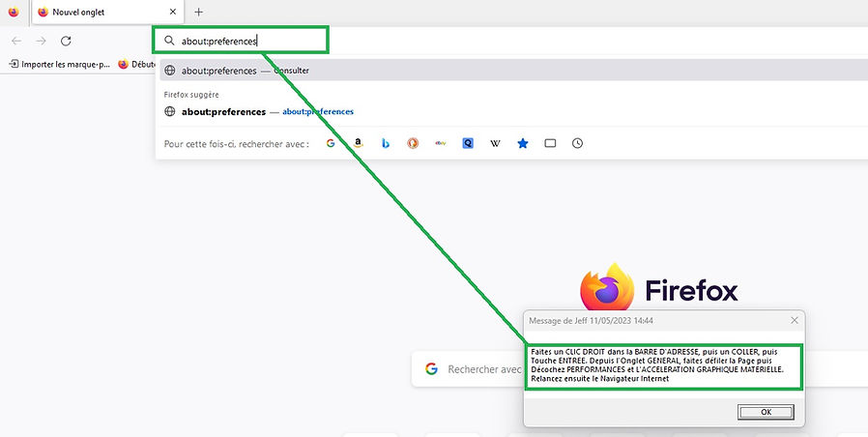Search in history with the clock icon
This screenshot has height=437, width=868.
click(577, 143)
